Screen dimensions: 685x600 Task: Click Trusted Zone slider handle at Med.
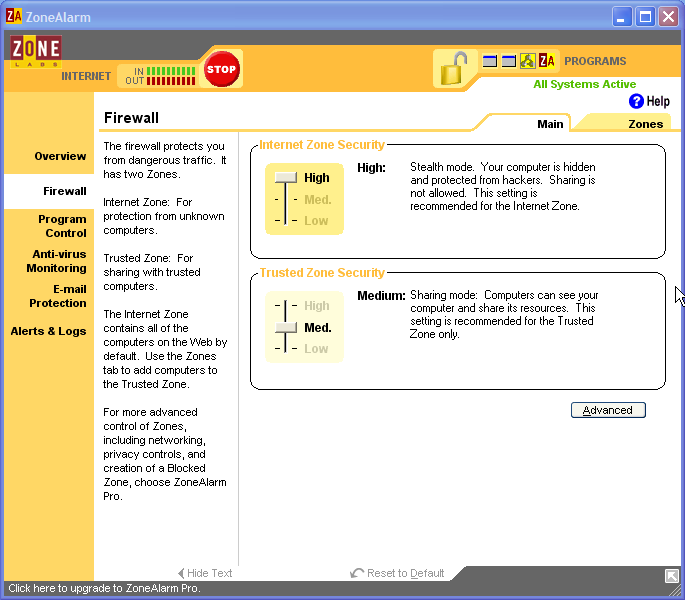pos(286,327)
